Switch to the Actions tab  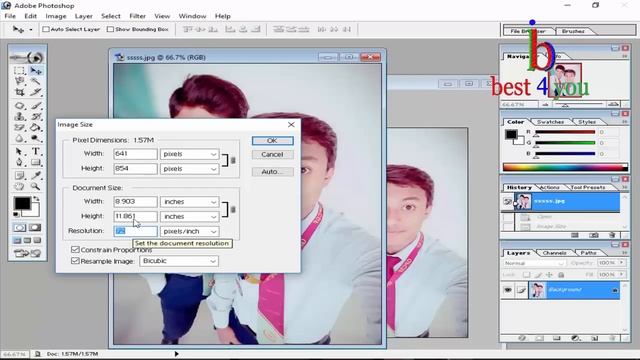[x=549, y=187]
